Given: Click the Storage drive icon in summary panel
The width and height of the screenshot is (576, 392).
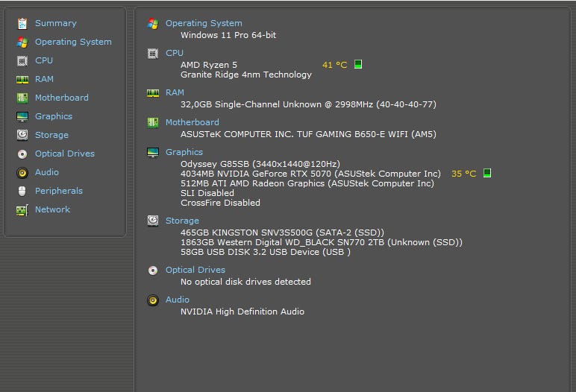Looking at the screenshot, I should pyautogui.click(x=153, y=221).
